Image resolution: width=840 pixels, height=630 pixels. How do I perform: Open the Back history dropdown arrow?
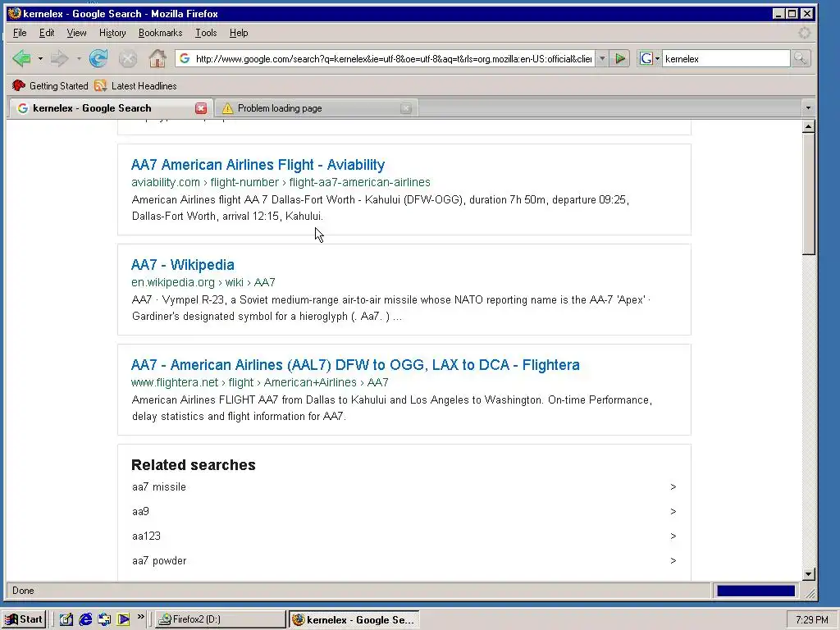point(40,58)
